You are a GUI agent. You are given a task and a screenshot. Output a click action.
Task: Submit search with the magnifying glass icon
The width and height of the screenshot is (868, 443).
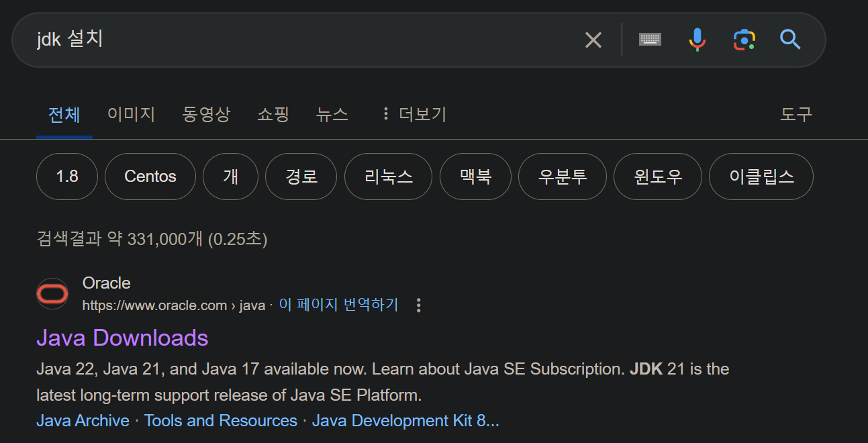pos(790,40)
